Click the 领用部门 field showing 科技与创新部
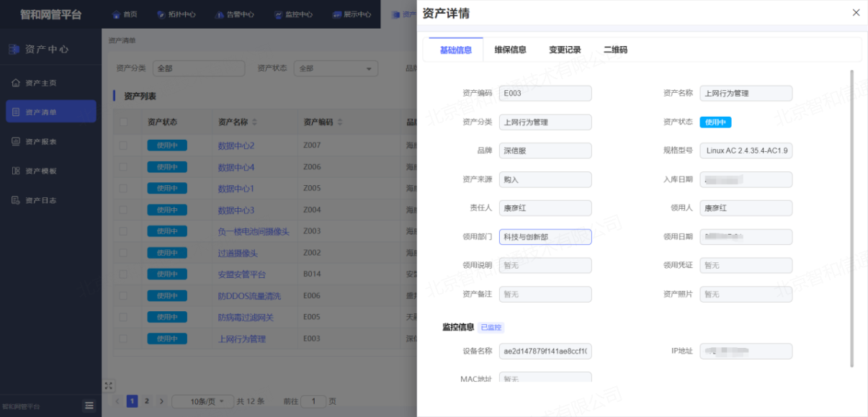Viewport: 868px width, 417px height. point(545,237)
